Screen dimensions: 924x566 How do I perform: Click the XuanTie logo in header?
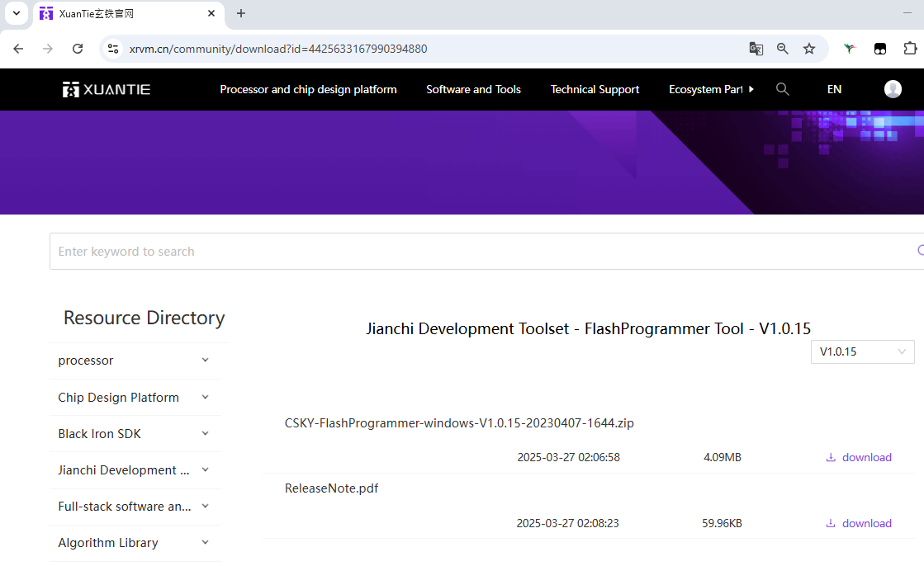coord(107,89)
